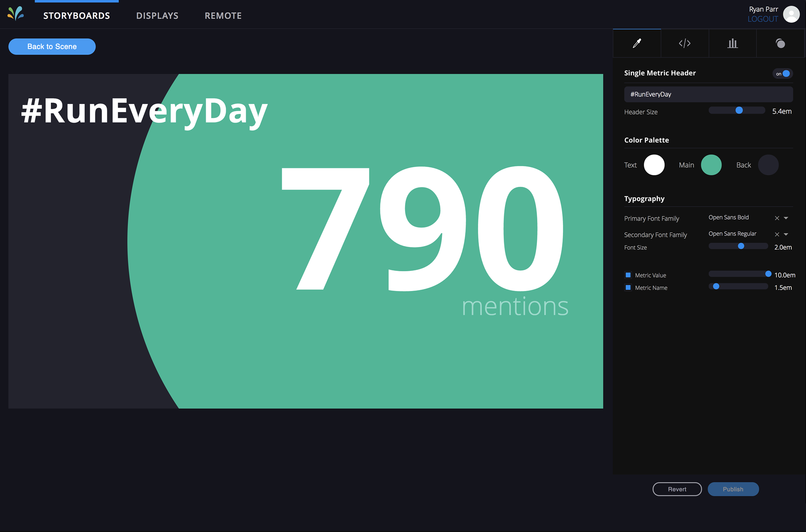Viewport: 806px width, 532px height.
Task: Open the circle shape tab icon
Action: [x=780, y=43]
